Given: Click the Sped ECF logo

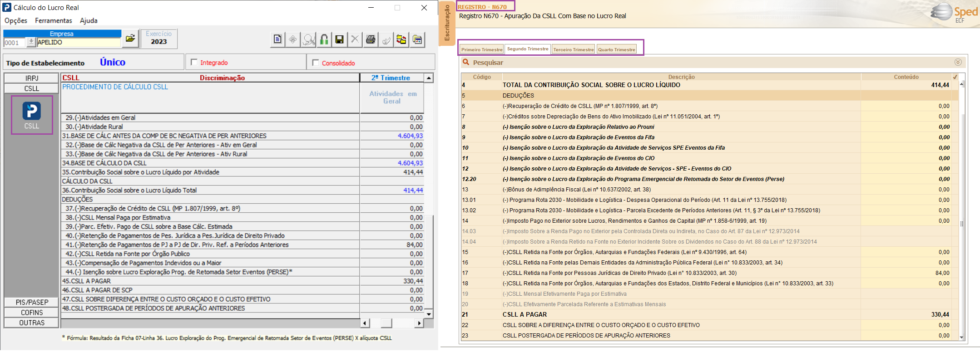Looking at the screenshot, I should tap(954, 13).
